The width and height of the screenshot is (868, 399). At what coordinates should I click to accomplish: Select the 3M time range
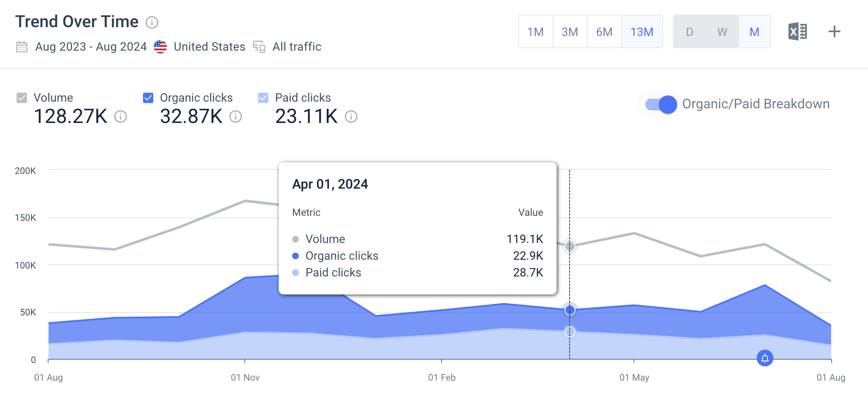point(570,32)
